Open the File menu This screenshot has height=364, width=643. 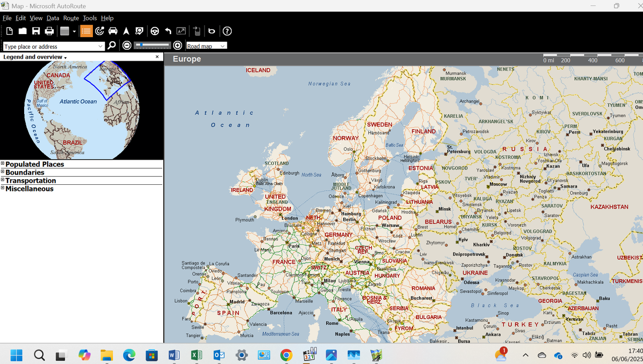7,18
